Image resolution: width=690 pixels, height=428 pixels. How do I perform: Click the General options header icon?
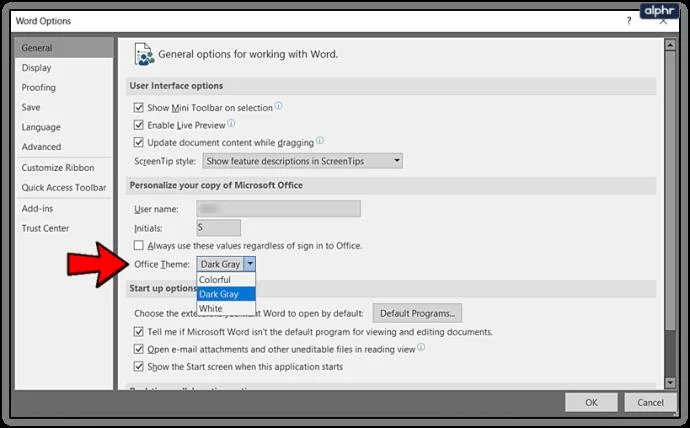144,55
